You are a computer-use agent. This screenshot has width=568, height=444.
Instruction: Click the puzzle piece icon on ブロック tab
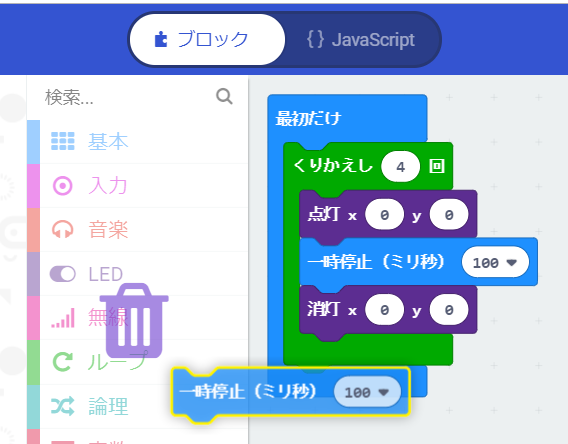click(161, 39)
